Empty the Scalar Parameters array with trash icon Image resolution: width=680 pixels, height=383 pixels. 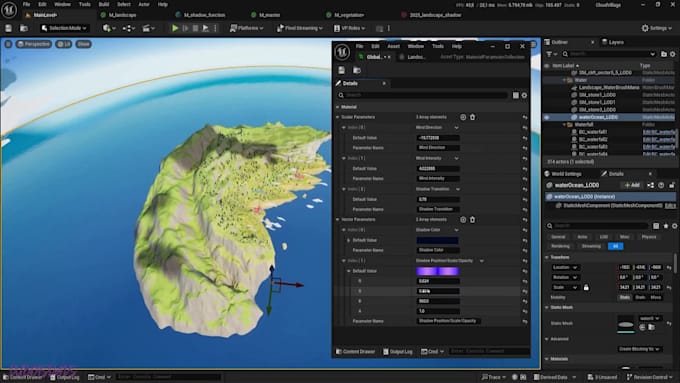pos(472,117)
